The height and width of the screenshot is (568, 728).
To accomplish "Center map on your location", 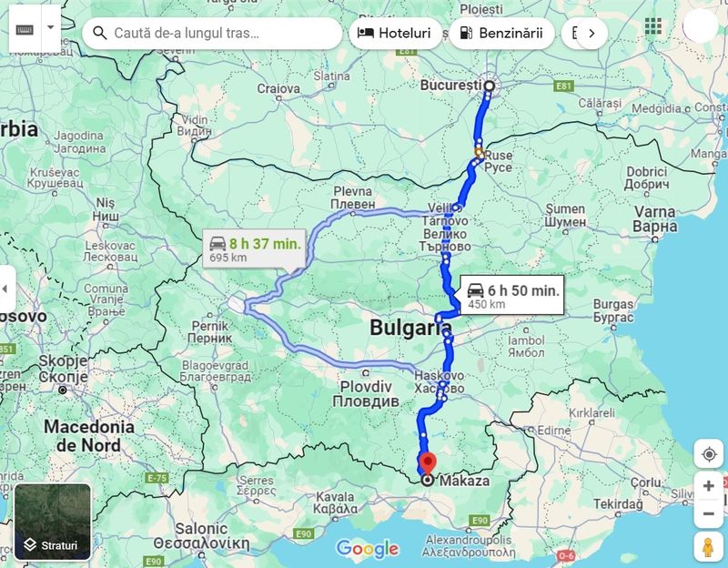I will [709, 453].
